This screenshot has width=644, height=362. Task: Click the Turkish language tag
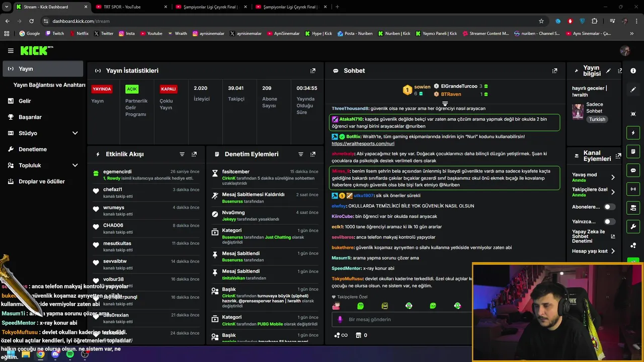[x=597, y=120]
